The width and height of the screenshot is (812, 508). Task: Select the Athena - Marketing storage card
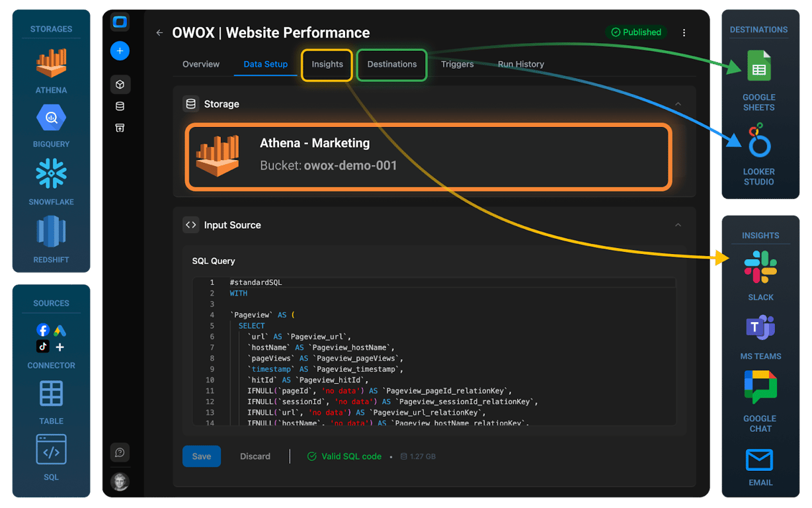(428, 157)
